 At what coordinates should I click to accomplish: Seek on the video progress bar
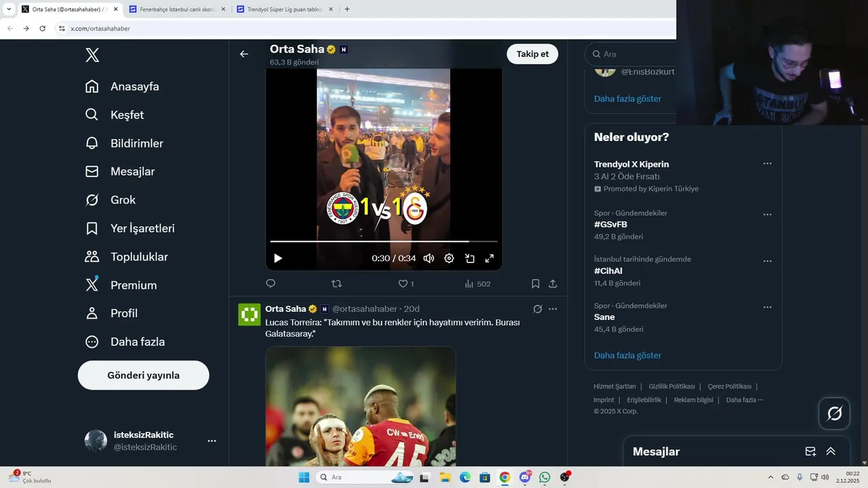click(x=384, y=241)
